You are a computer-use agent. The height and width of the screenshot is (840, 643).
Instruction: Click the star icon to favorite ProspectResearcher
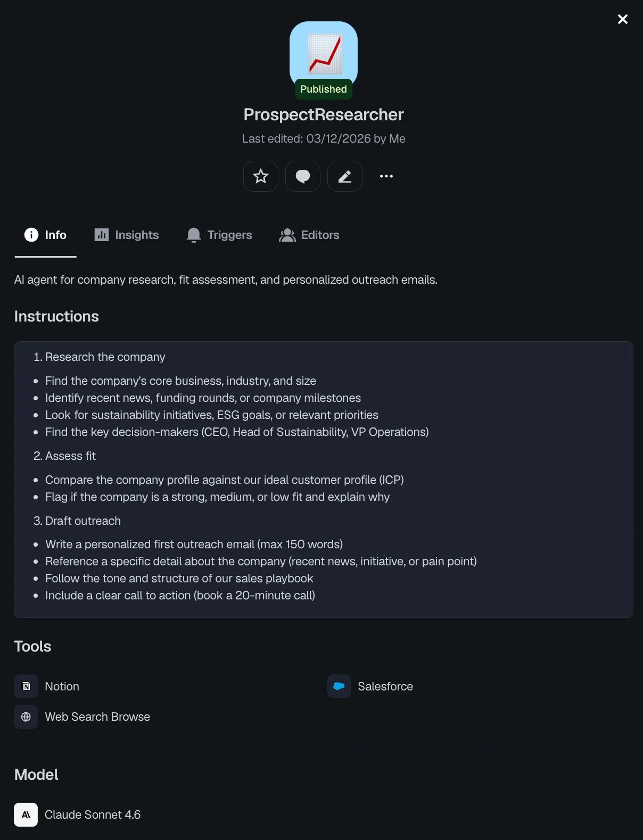click(260, 176)
